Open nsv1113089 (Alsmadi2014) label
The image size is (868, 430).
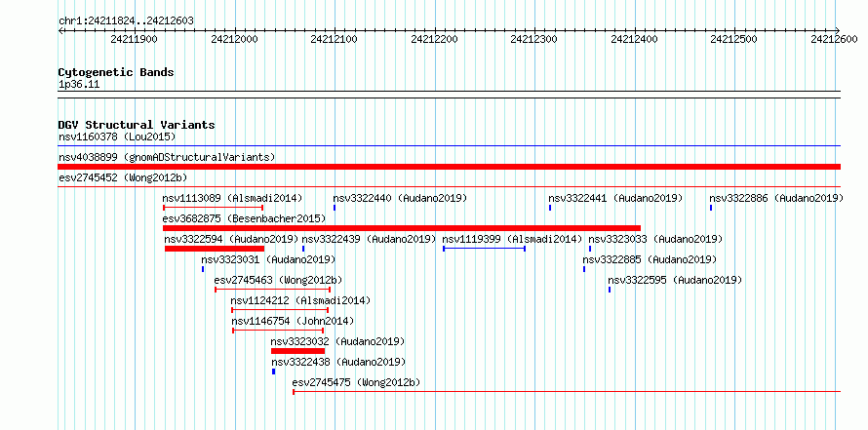click(x=232, y=198)
